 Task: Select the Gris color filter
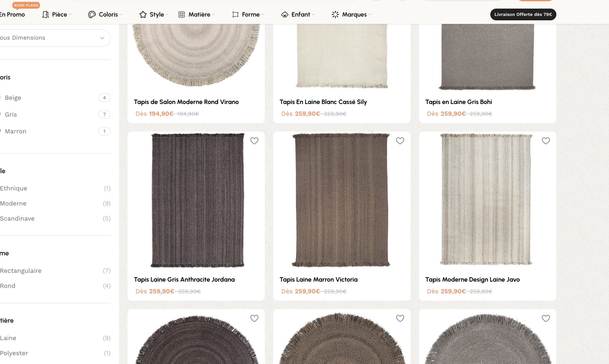[11, 114]
